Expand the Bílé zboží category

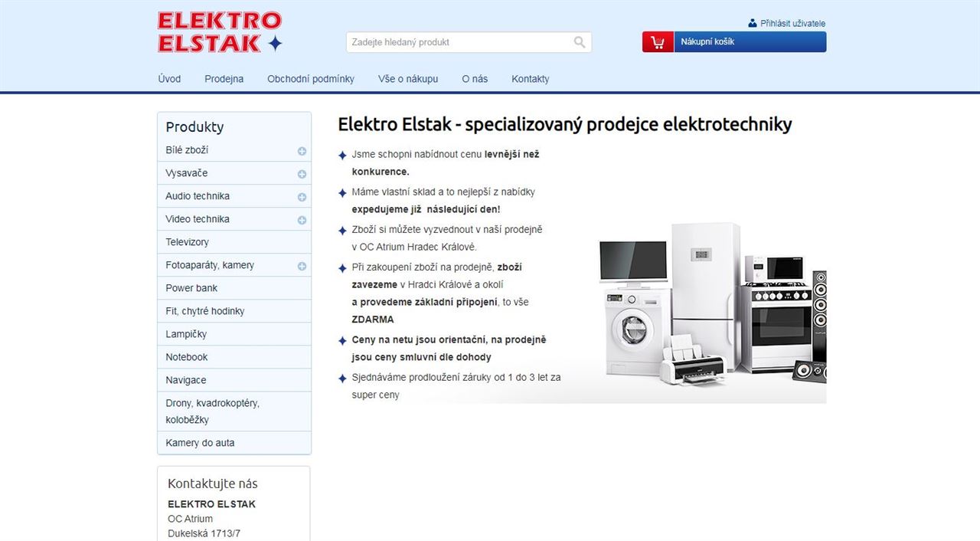302,151
